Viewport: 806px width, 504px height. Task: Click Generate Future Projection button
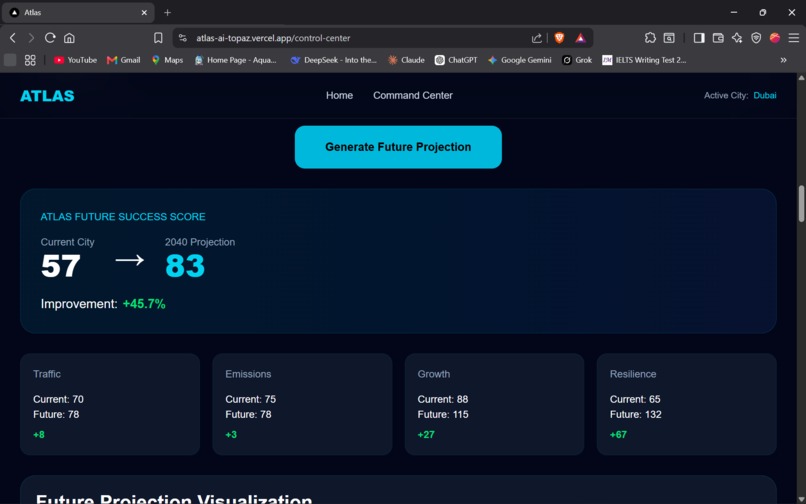pos(398,147)
